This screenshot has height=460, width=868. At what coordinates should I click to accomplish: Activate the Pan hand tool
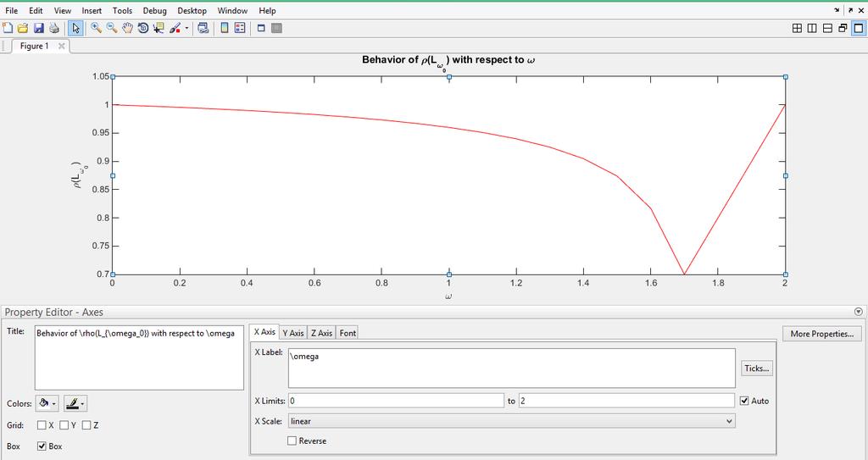(127, 28)
